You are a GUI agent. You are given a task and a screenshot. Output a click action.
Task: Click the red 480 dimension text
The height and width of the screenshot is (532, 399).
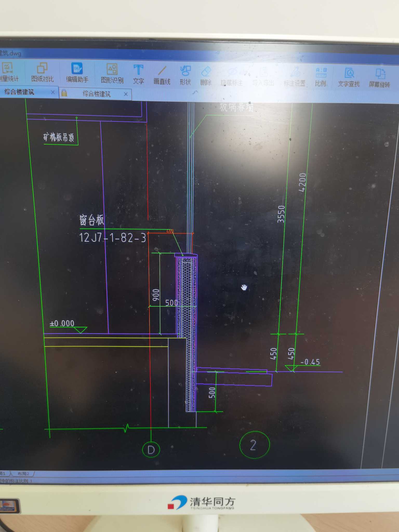(170, 231)
